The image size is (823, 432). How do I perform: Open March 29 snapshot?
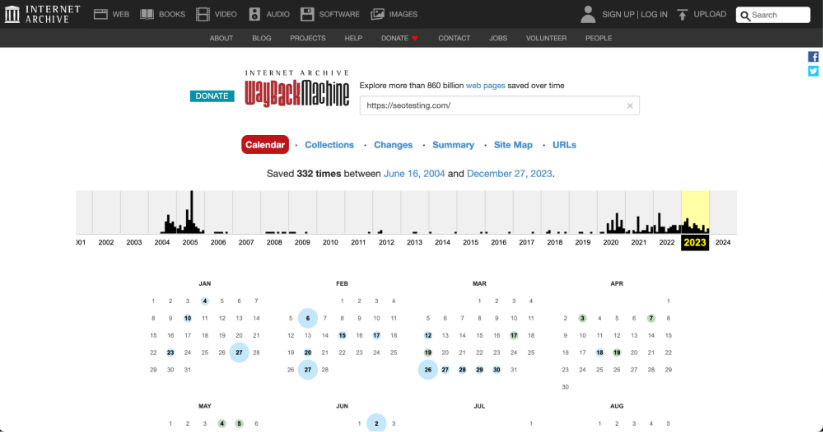[479, 370]
